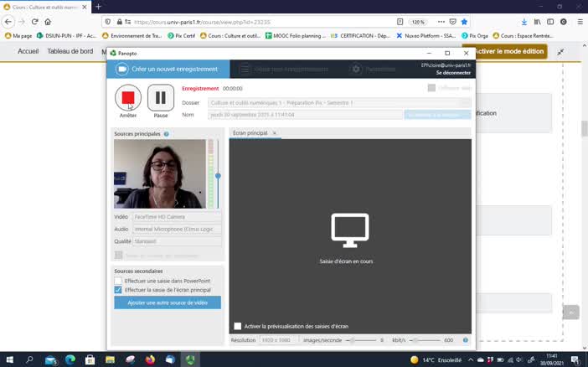Click the bitrate help icon
The image size is (588, 367).
[465, 340]
